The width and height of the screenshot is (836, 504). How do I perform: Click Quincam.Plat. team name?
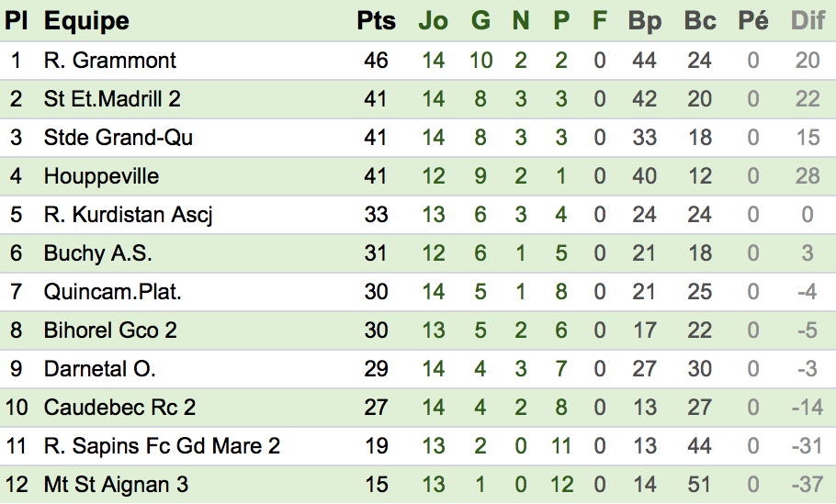pyautogui.click(x=112, y=292)
